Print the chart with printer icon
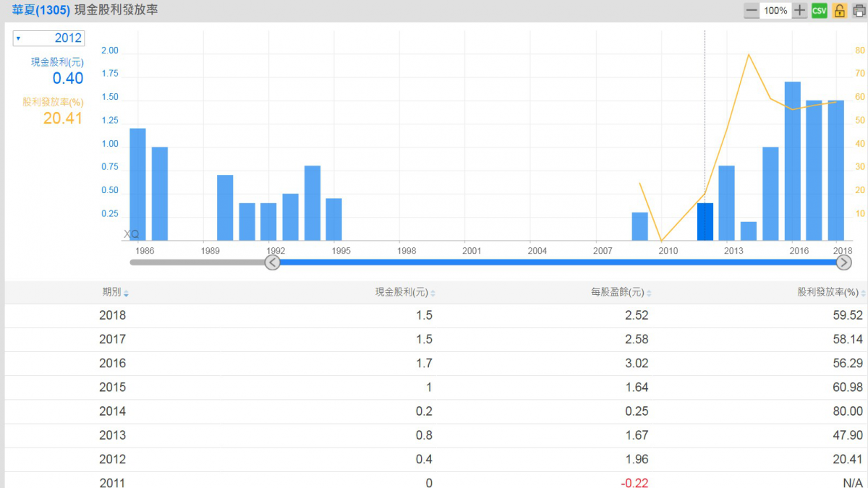The height and width of the screenshot is (488, 868). pos(859,11)
